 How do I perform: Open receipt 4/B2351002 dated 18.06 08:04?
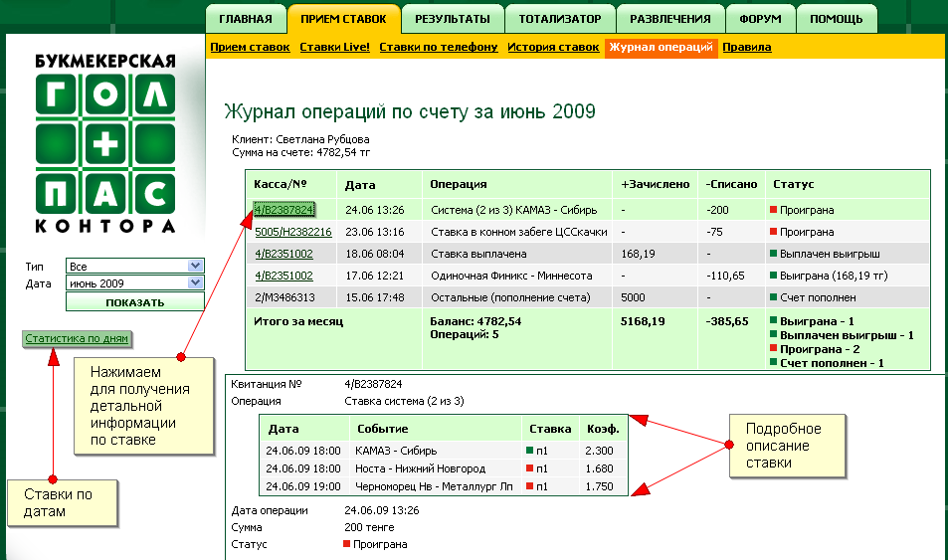pyautogui.click(x=284, y=254)
